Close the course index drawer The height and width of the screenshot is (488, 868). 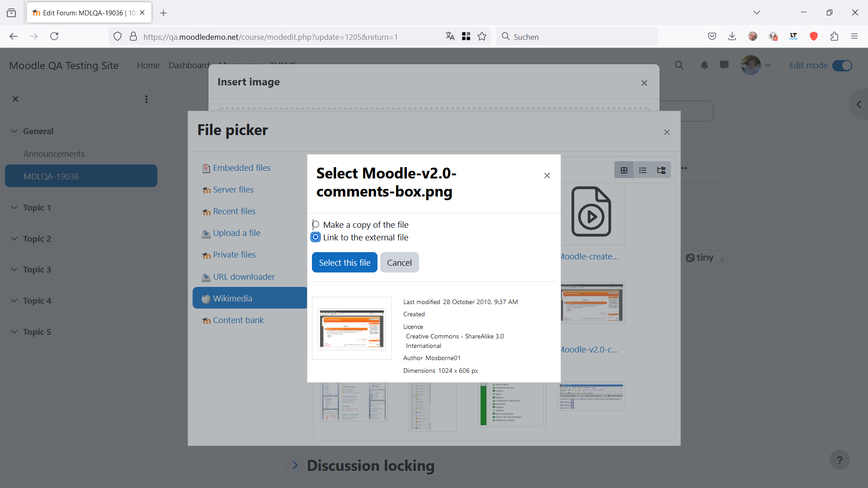15,99
